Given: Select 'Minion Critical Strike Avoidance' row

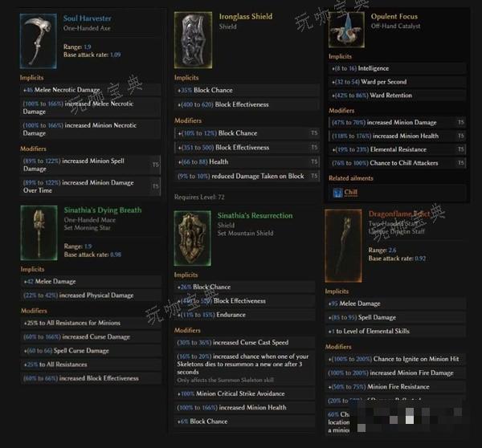Looking at the screenshot, I should point(245,393).
